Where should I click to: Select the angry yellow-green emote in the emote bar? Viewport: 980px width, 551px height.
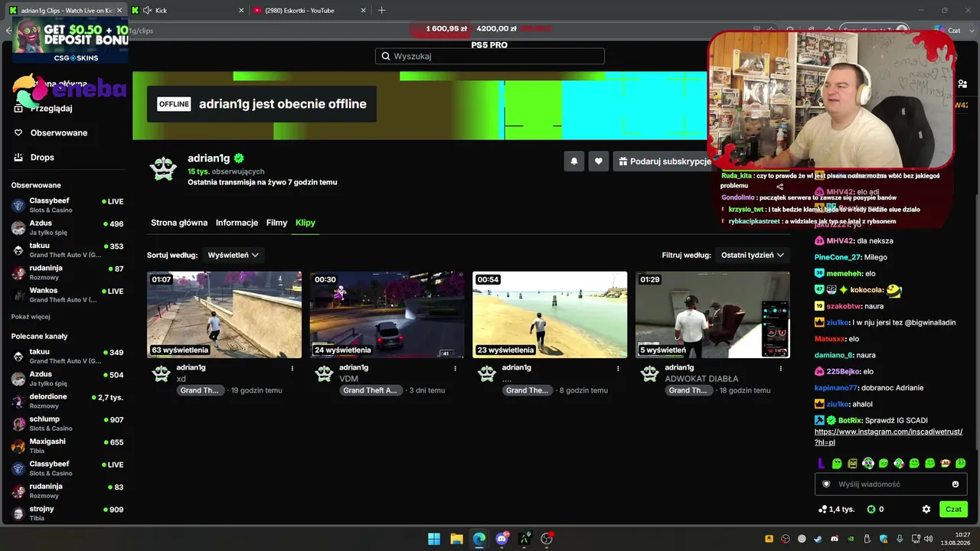[x=852, y=463]
